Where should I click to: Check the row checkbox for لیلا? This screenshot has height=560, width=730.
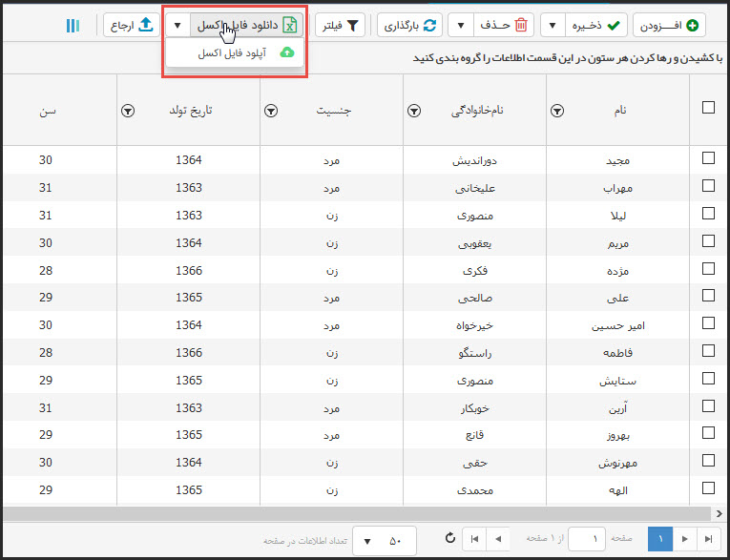tap(708, 213)
